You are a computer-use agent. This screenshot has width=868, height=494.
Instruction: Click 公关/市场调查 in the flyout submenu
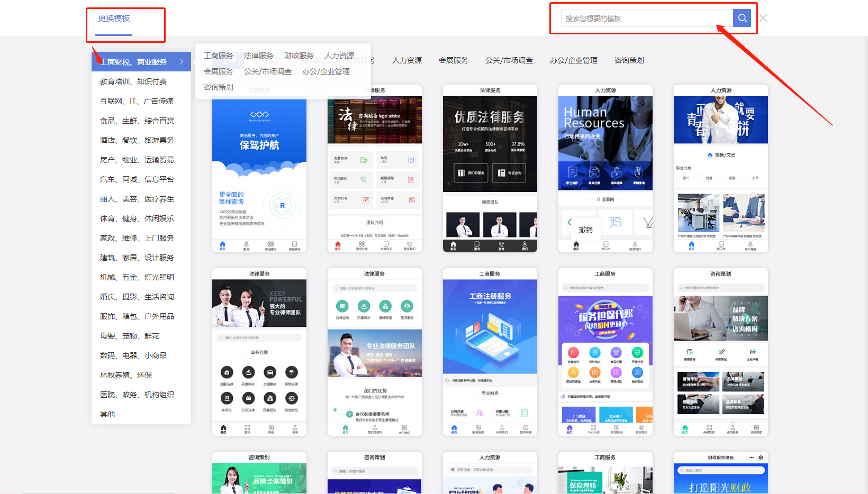(x=268, y=71)
